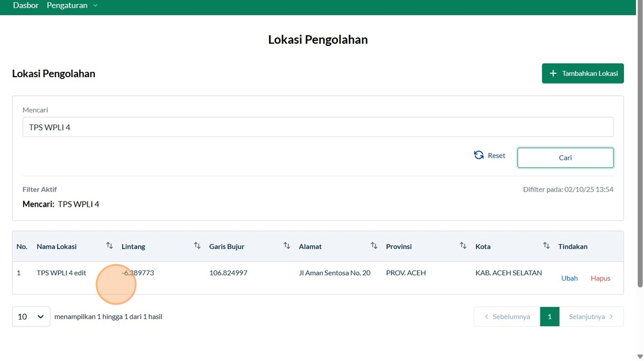Click Hapus for TPS WPLI 4 edit

(600, 278)
